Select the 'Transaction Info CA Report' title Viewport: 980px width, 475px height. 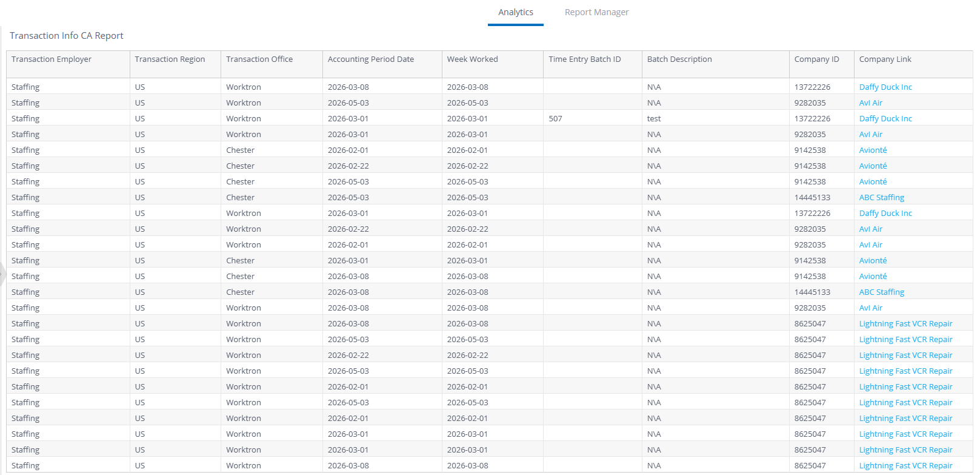(x=67, y=36)
